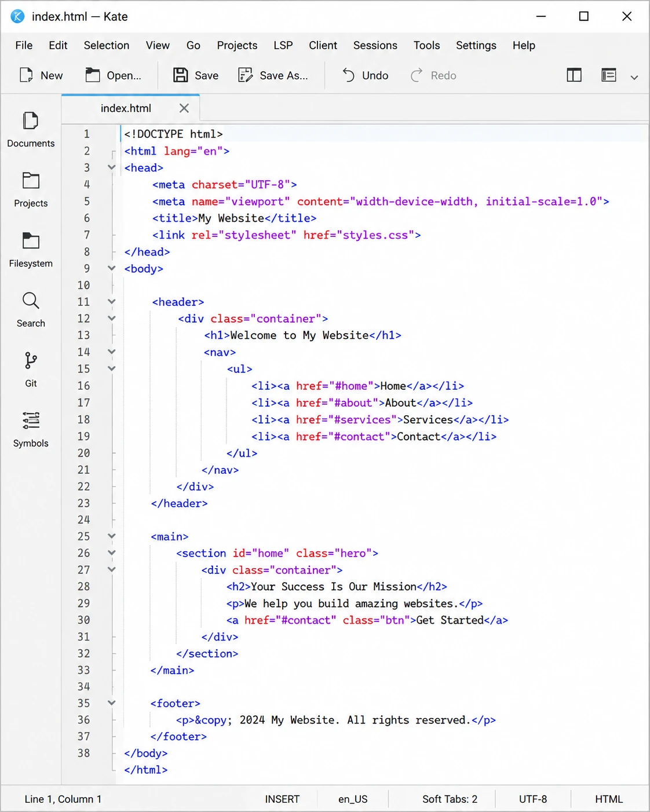Click the Save floppy icon
The height and width of the screenshot is (812, 650).
coord(180,75)
